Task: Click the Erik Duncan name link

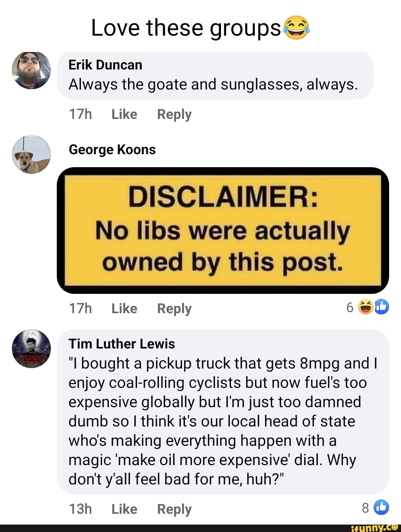Action: tap(105, 65)
